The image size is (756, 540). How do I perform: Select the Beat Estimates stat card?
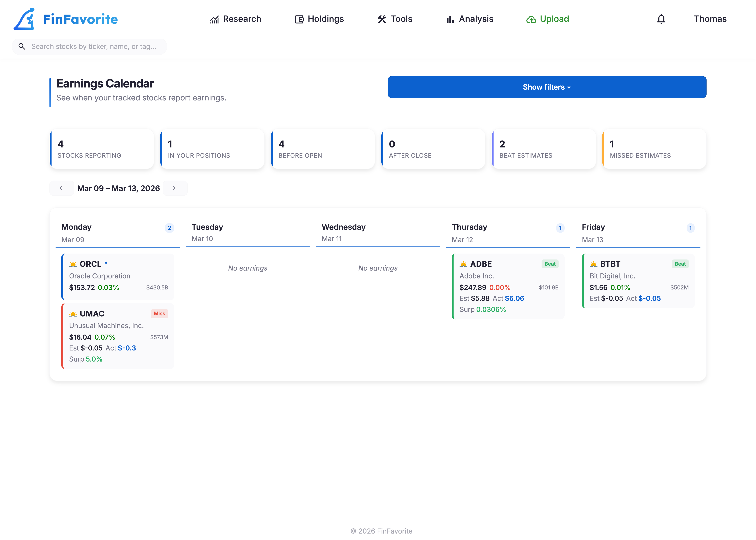point(544,149)
